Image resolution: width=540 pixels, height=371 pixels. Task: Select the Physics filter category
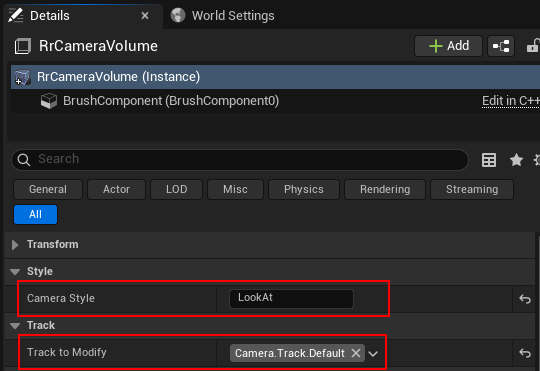pyautogui.click(x=304, y=189)
